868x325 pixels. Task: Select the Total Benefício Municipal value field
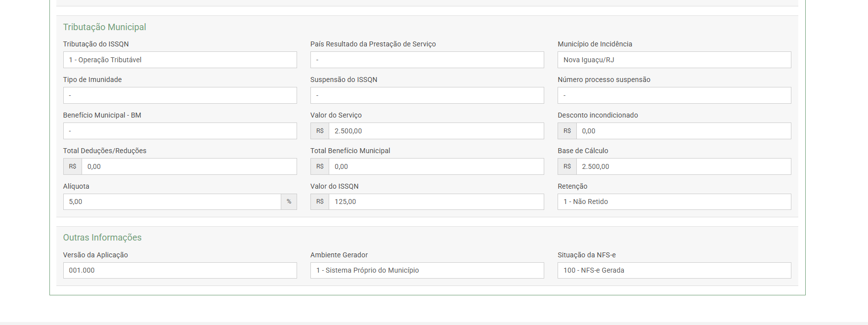436,166
